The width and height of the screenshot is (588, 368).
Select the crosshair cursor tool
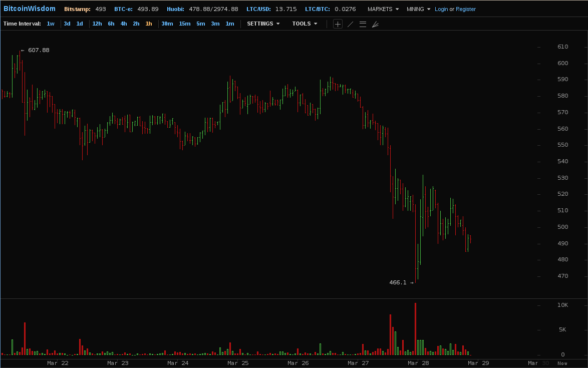(338, 24)
